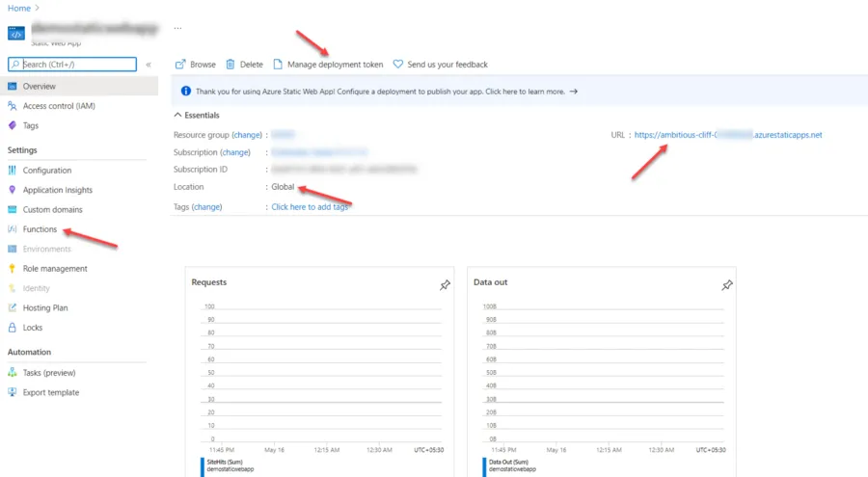The height and width of the screenshot is (477, 868).
Task: Click the Configuration bars icon
Action: point(13,171)
